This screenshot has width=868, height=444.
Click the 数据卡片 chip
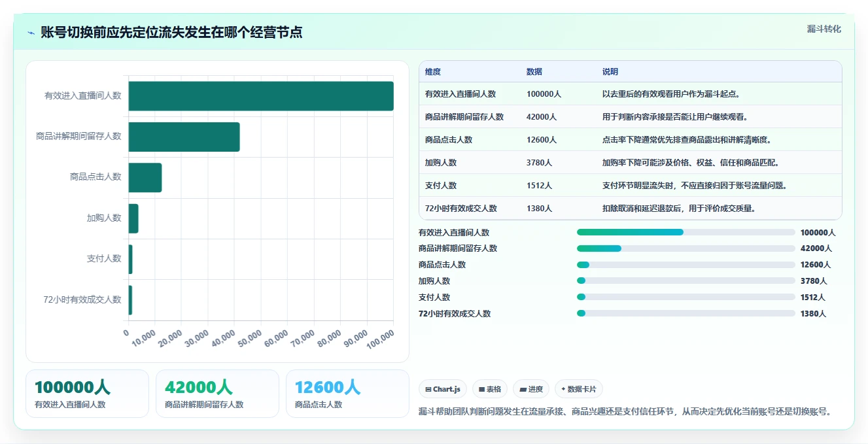pos(579,389)
